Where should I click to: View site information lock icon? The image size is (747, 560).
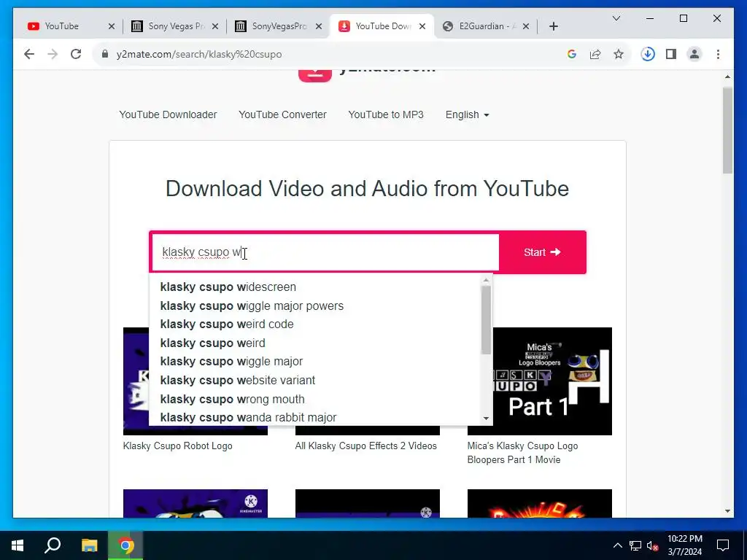coord(105,54)
